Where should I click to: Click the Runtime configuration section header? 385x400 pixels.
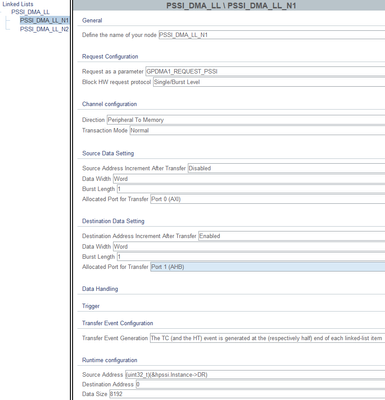point(109,360)
